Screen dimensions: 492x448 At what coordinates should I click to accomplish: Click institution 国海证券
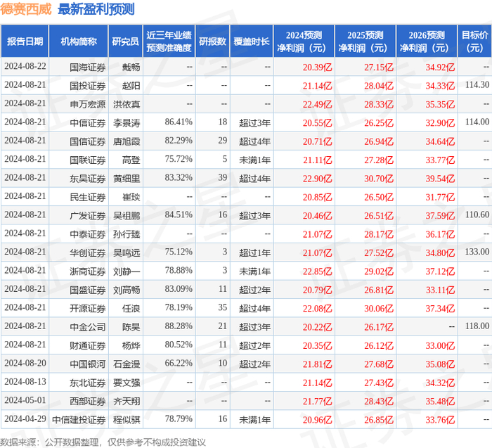[88, 68]
